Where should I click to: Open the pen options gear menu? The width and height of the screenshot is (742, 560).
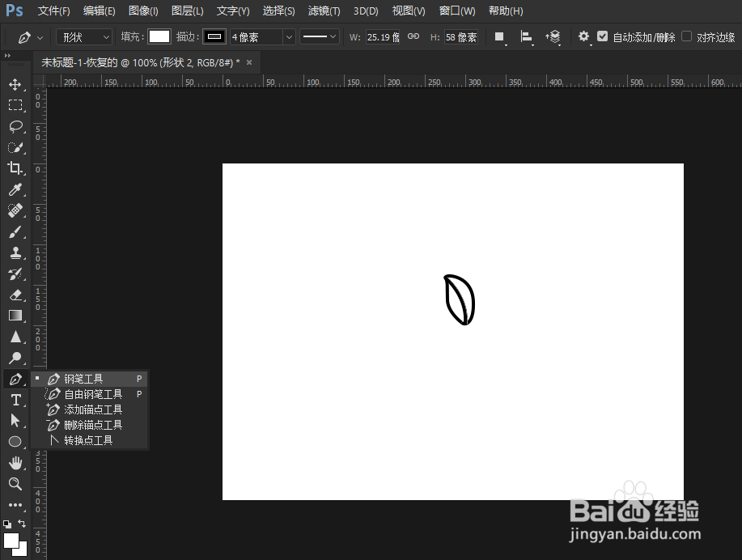584,36
